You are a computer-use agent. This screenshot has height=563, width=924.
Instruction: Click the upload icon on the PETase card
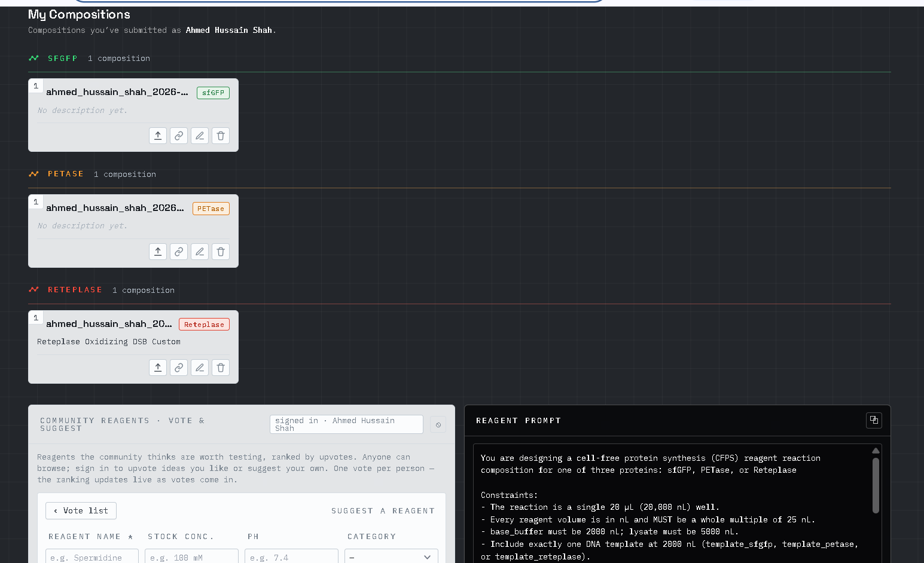(x=158, y=252)
